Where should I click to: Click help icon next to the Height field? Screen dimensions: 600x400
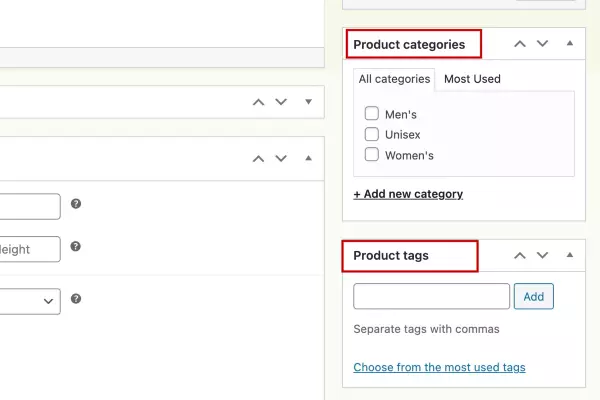pos(76,247)
